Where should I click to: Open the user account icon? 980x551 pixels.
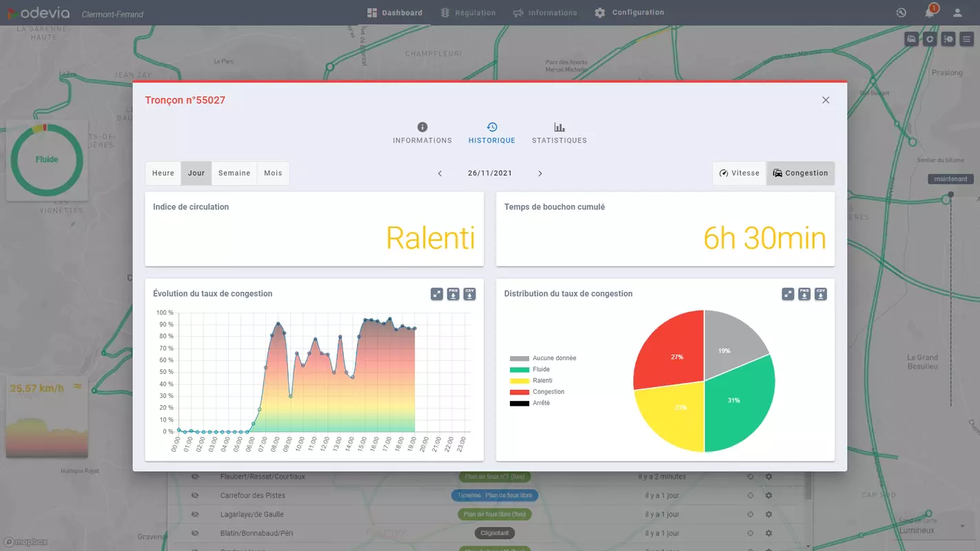pyautogui.click(x=957, y=12)
